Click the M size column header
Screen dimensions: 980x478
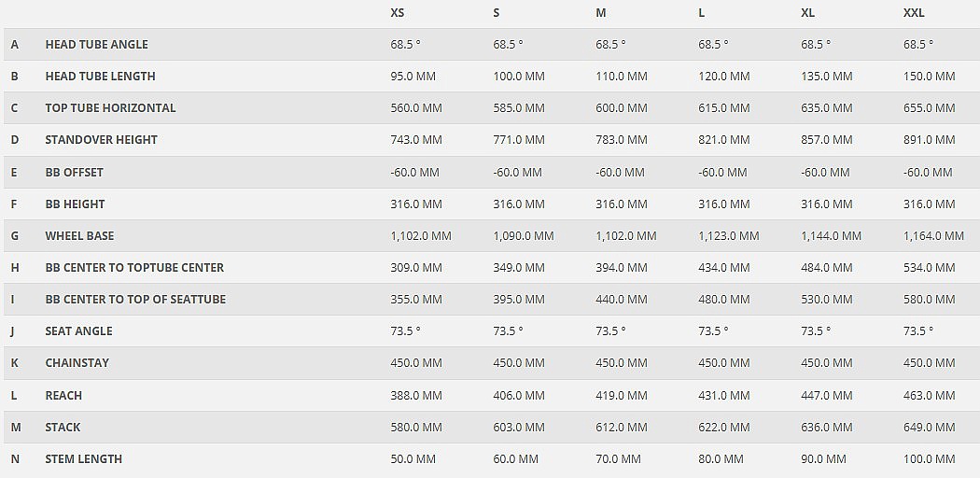coord(601,12)
